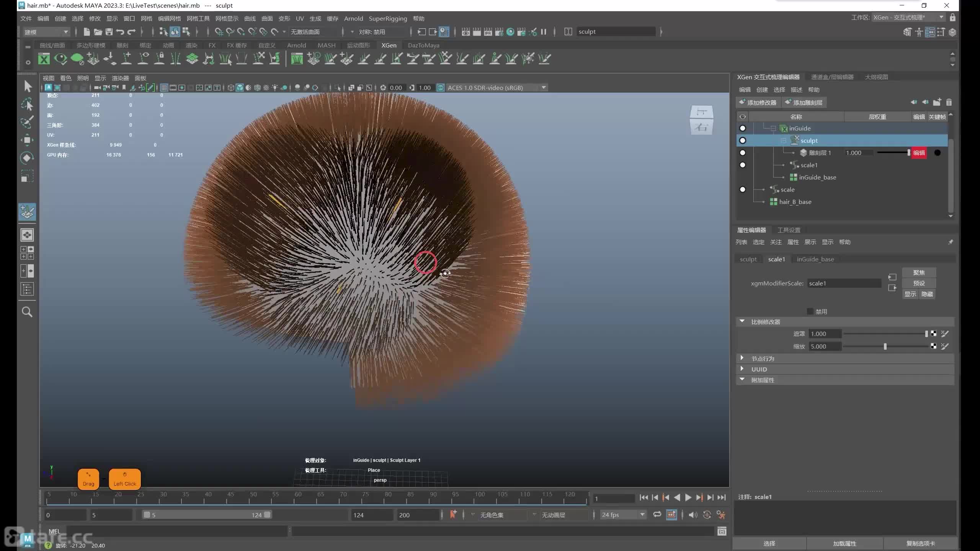The image size is (980, 551).
Task: Click the save scene icon
Action: point(109,32)
